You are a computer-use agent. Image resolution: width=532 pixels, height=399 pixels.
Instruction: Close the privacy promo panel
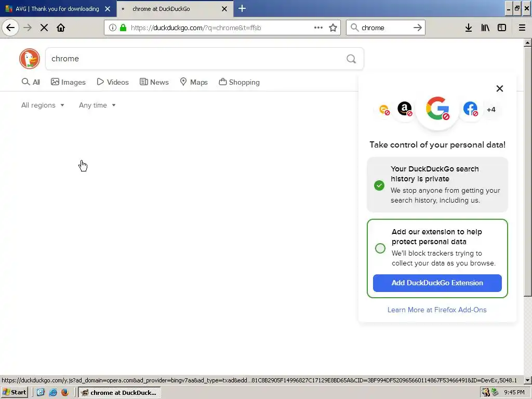click(499, 88)
